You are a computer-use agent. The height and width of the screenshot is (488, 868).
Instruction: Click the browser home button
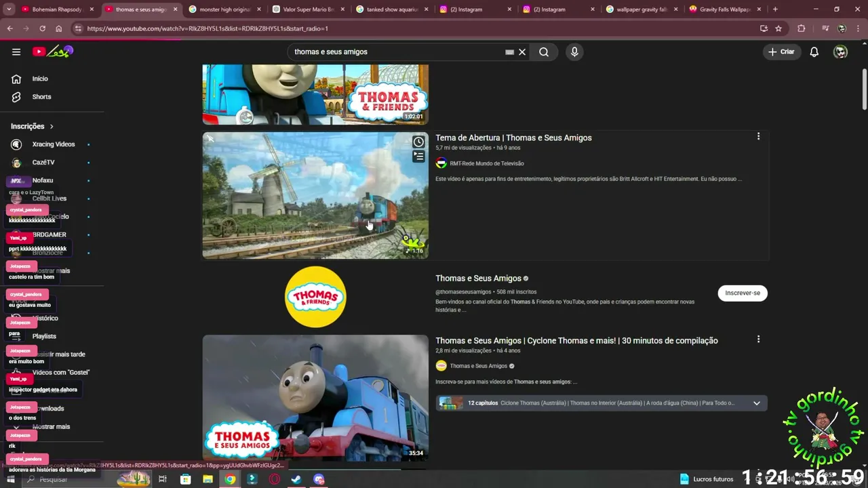(x=58, y=28)
